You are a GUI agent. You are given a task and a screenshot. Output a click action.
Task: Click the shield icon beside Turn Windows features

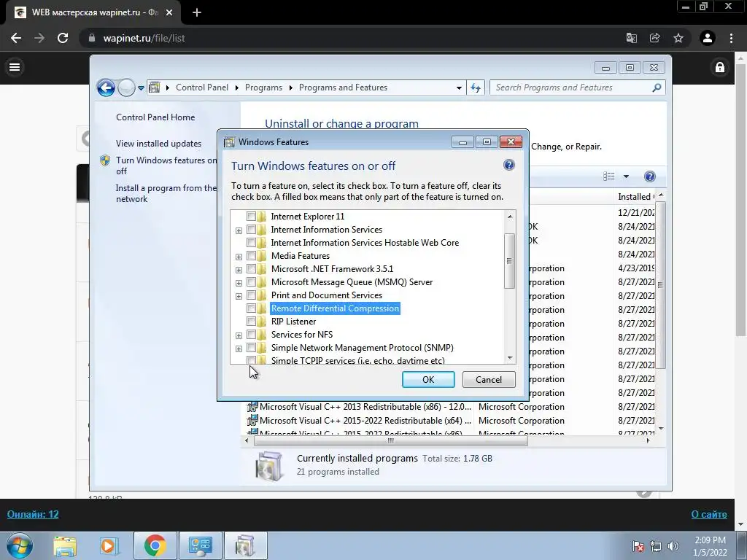pos(105,160)
